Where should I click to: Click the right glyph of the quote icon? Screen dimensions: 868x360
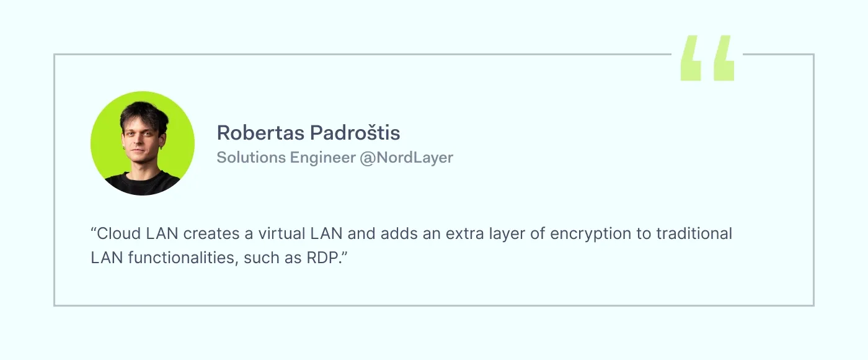[x=724, y=58]
